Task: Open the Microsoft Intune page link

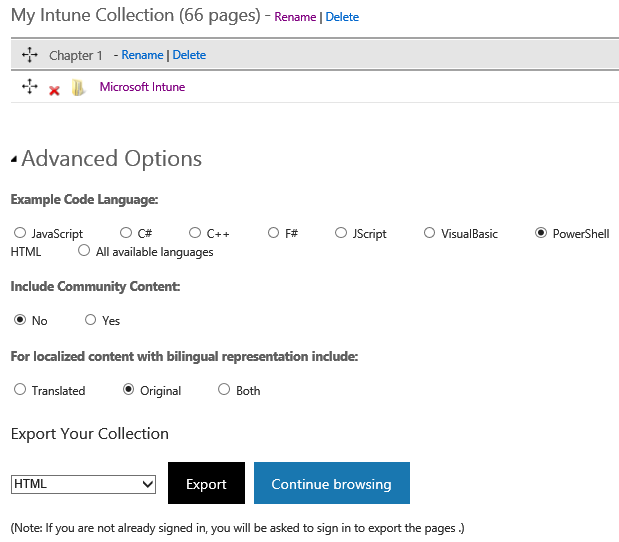Action: [142, 87]
